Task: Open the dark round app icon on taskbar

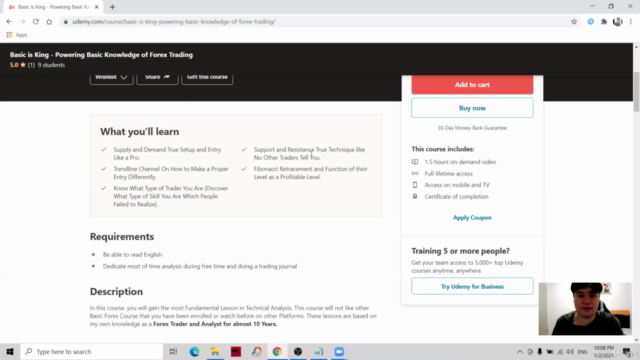Action: [298, 351]
